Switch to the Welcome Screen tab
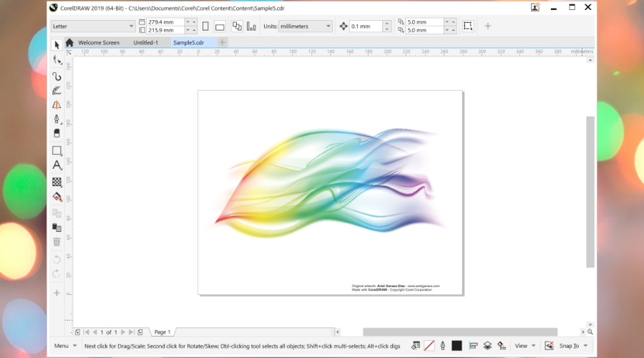 coord(99,42)
